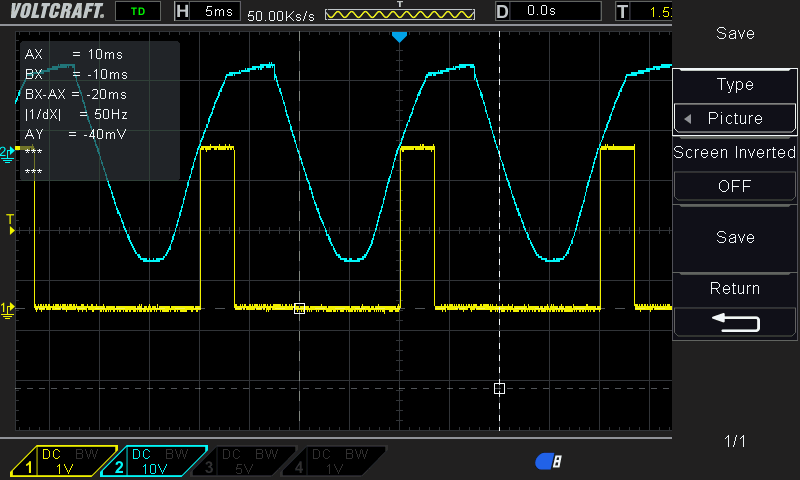The image size is (800, 480).
Task: Click the waveform memory overview bar
Action: click(400, 15)
